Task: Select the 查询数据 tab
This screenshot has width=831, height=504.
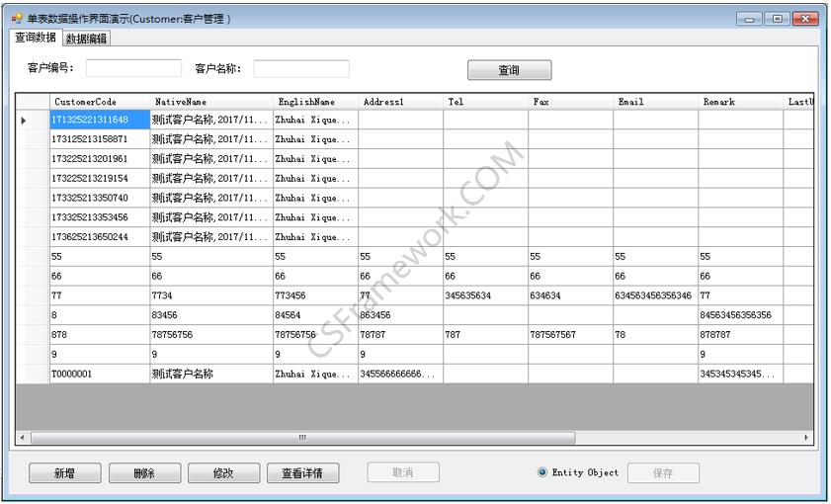Action: tap(36, 38)
